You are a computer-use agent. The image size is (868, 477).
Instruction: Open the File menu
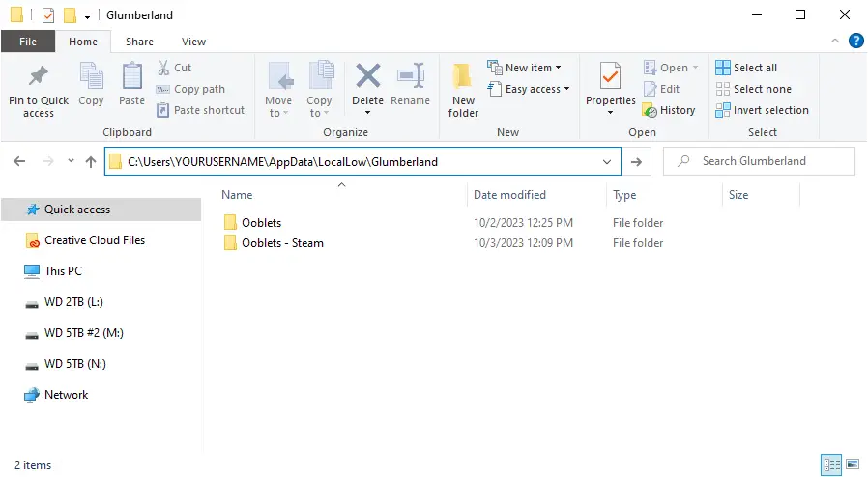28,42
